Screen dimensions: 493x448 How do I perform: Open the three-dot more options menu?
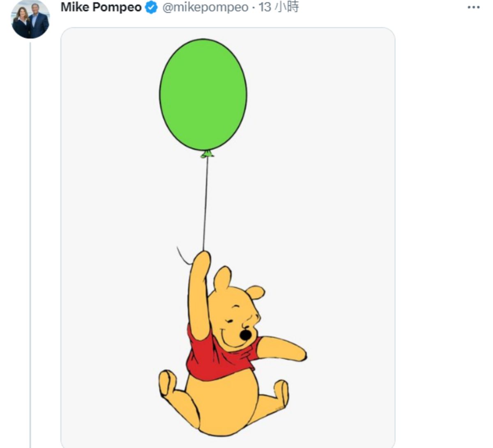474,8
